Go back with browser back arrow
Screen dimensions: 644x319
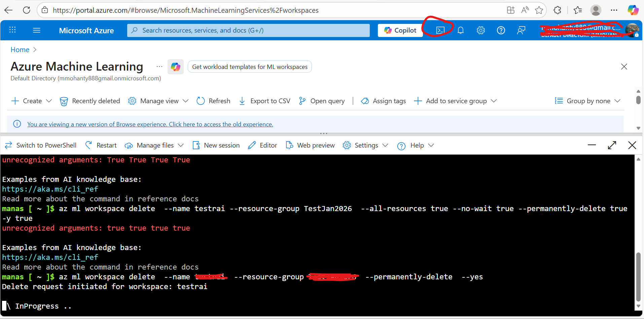tap(8, 10)
